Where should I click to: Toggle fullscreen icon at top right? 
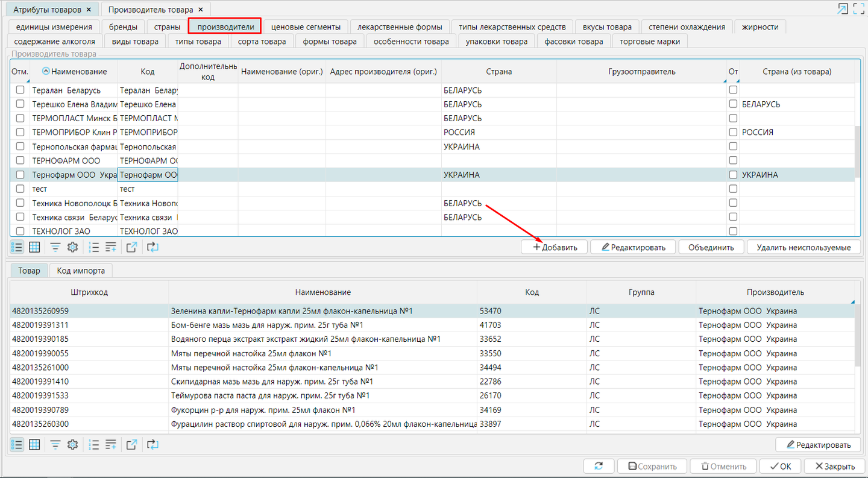[x=858, y=9]
